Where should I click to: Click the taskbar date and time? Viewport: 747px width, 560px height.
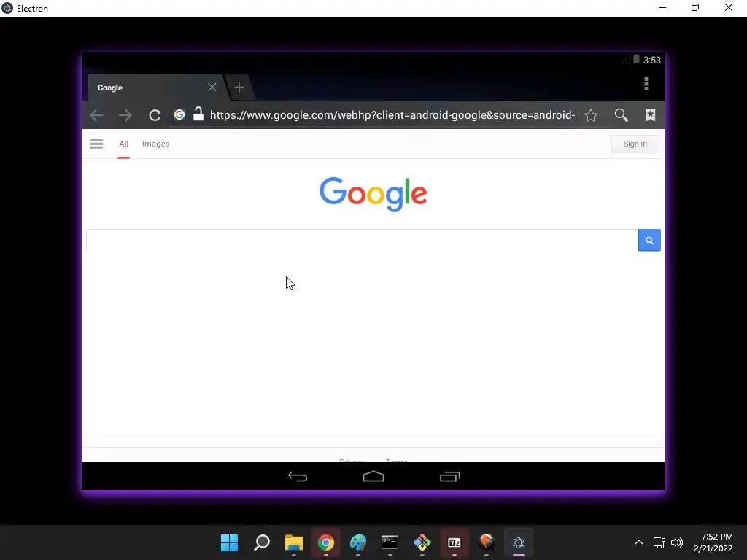(x=713, y=542)
